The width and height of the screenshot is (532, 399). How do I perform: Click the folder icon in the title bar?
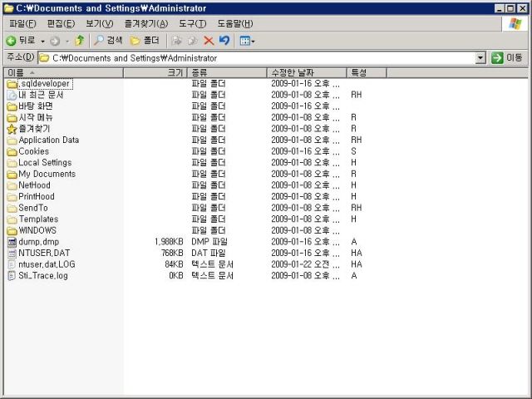click(9, 8)
